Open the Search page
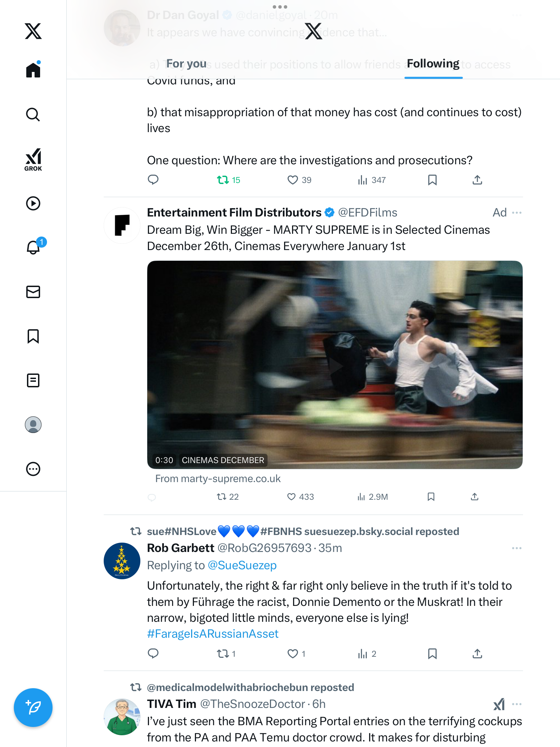Viewport: 560px width, 747px height. tap(33, 114)
